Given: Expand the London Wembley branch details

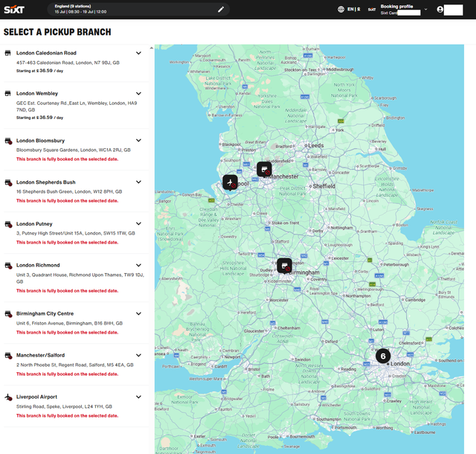Looking at the screenshot, I should [138, 93].
